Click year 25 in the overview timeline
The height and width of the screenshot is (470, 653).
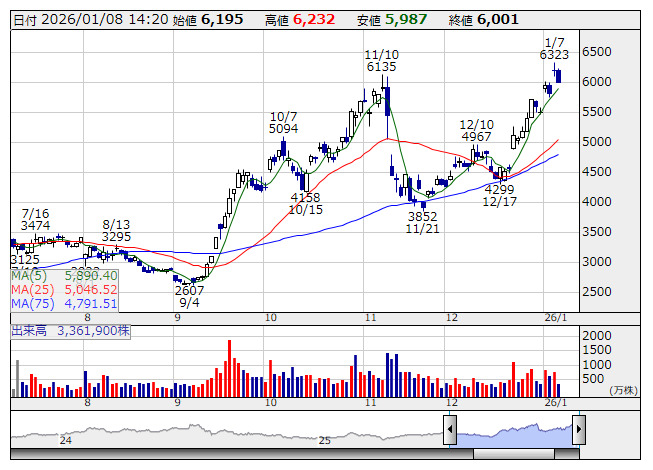pyautogui.click(x=324, y=440)
